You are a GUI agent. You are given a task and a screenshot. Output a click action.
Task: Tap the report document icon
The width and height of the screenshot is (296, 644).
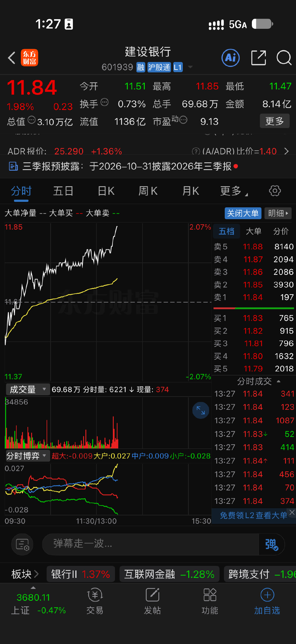point(13,166)
